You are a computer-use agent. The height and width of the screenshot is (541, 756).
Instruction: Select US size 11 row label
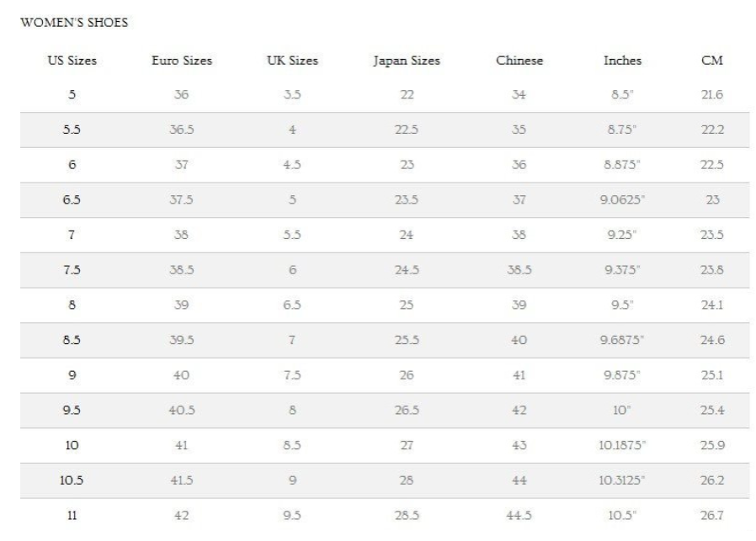coord(72,515)
